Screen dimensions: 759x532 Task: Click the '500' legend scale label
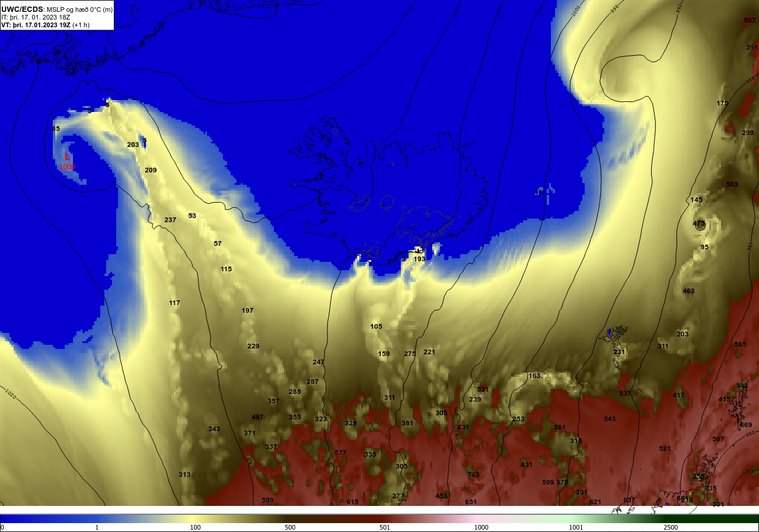point(290,527)
